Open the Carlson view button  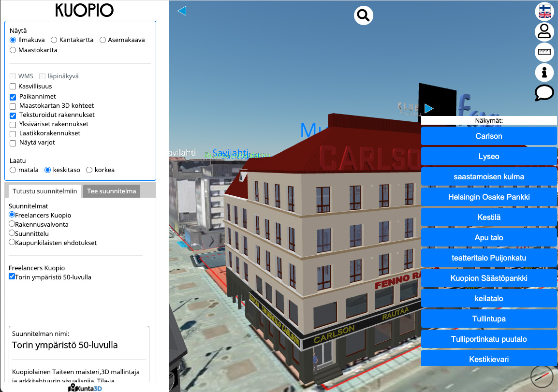[x=489, y=136]
